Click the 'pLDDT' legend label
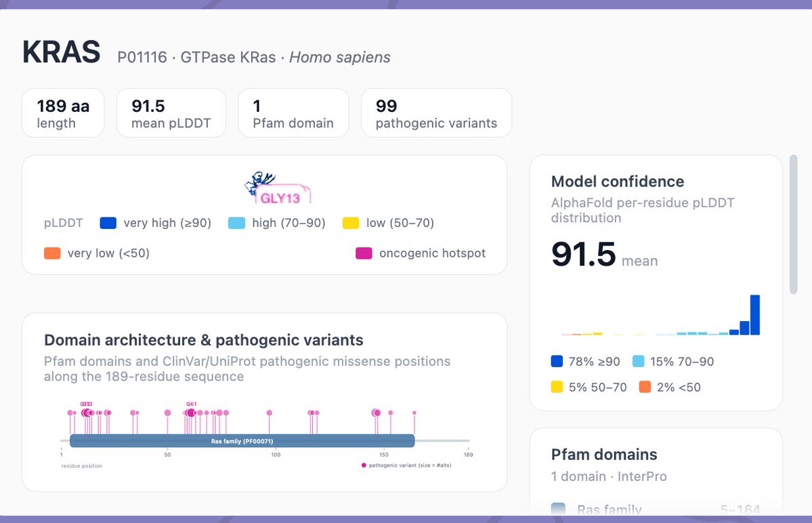The width and height of the screenshot is (812, 523). click(x=63, y=223)
